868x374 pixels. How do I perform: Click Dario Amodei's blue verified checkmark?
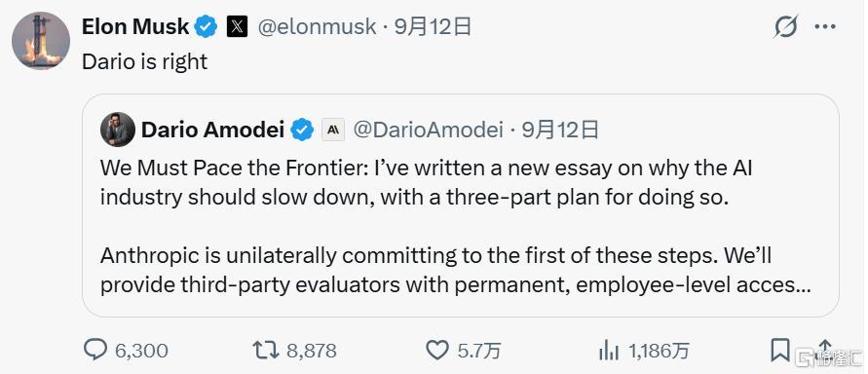point(302,130)
